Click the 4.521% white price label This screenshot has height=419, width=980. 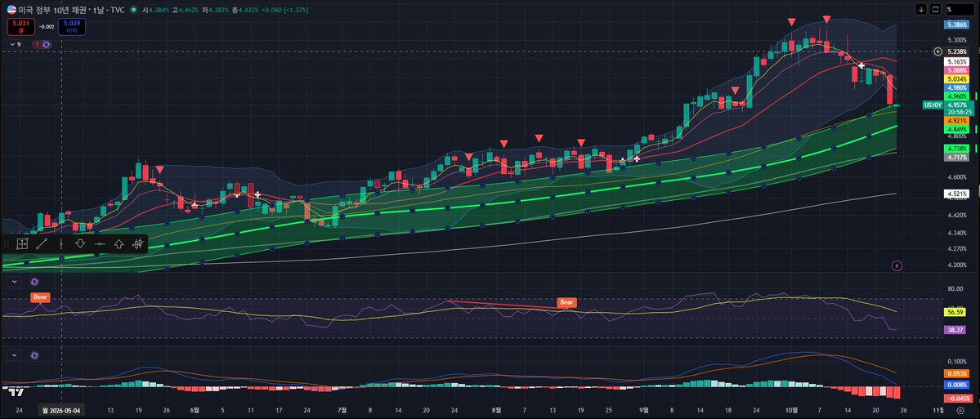coord(957,194)
